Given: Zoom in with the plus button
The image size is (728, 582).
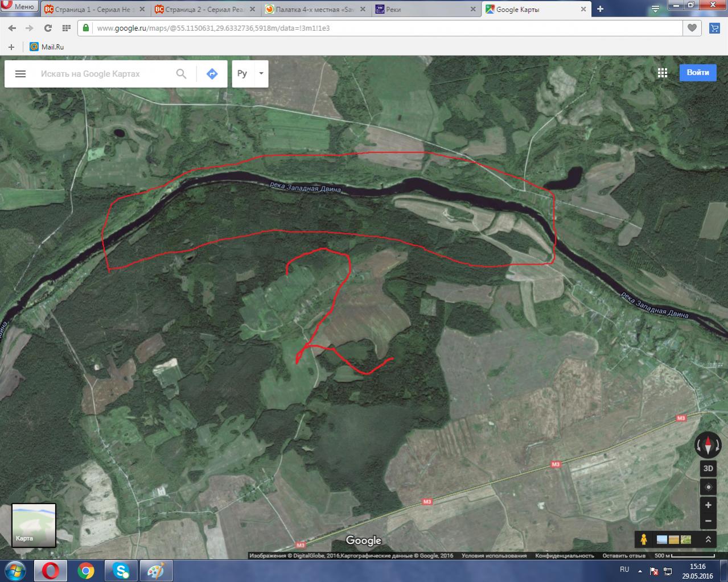Looking at the screenshot, I should tap(708, 505).
